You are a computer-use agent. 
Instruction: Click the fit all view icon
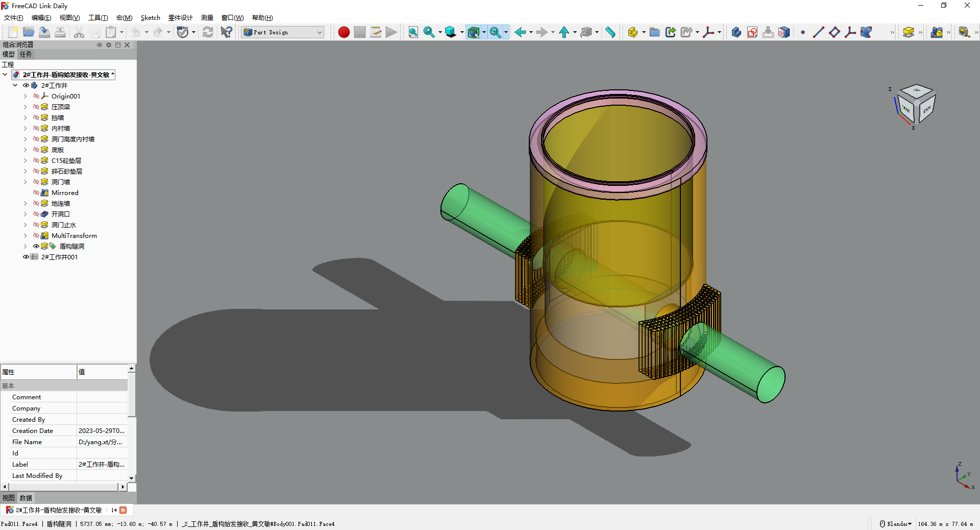coord(413,32)
